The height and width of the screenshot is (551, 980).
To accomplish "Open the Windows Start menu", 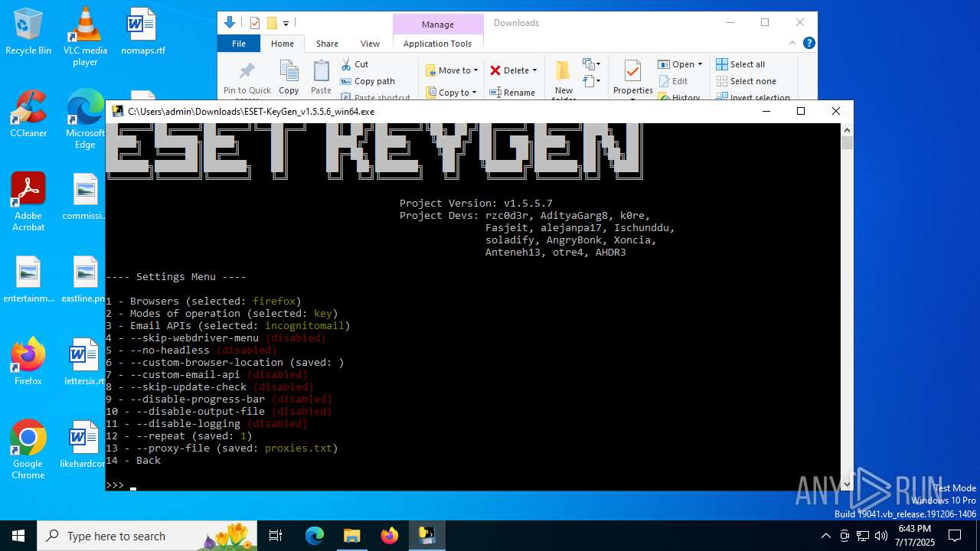I will point(18,536).
